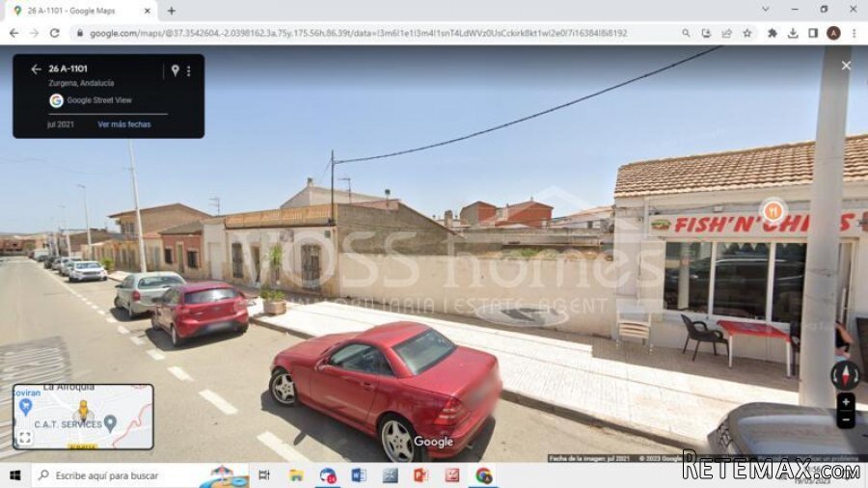
Task: Open the Thunderbird mail taskbar icon
Action: [328, 475]
